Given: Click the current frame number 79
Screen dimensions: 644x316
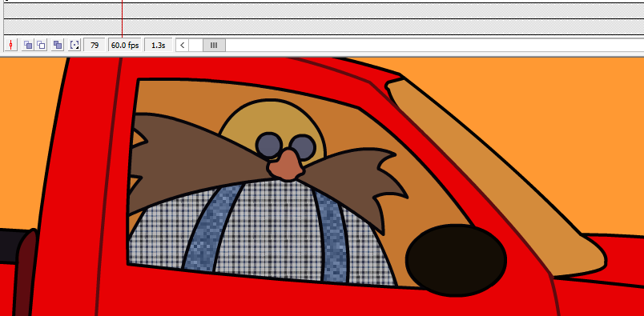Looking at the screenshot, I should click(x=95, y=45).
